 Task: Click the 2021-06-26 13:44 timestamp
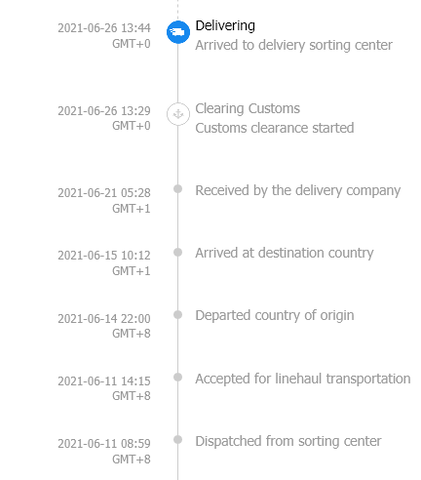[x=104, y=28]
